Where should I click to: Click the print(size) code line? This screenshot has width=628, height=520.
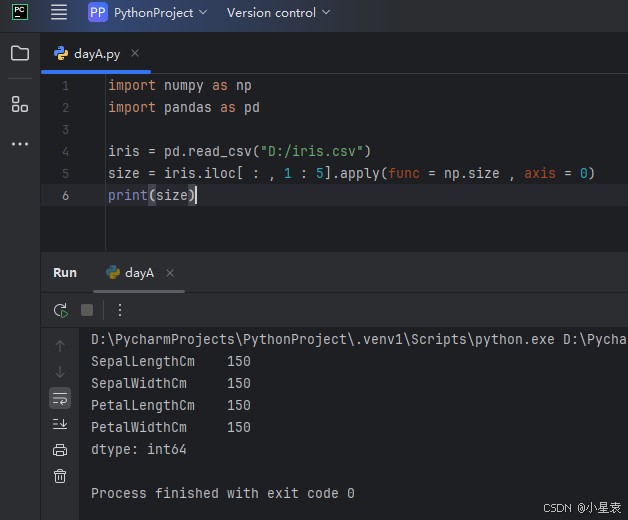[x=152, y=196]
